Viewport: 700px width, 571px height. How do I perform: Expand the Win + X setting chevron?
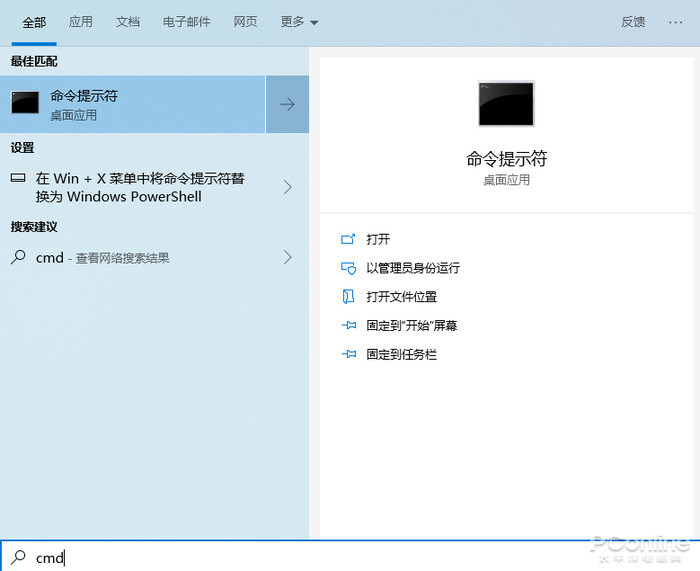(287, 187)
